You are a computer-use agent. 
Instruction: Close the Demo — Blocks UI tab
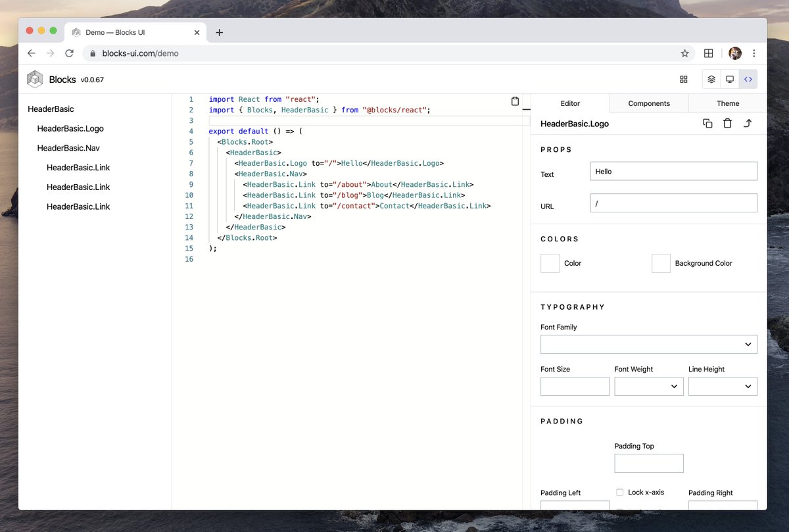pos(197,32)
